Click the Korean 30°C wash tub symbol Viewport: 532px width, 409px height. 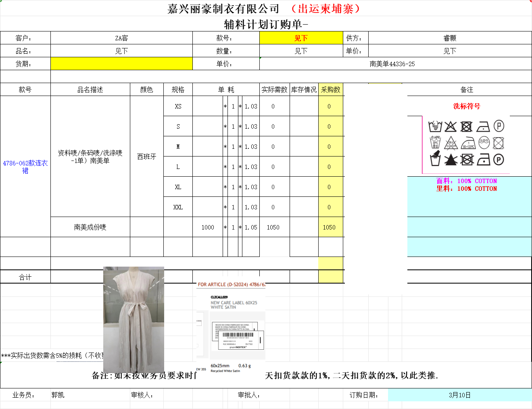435,143
